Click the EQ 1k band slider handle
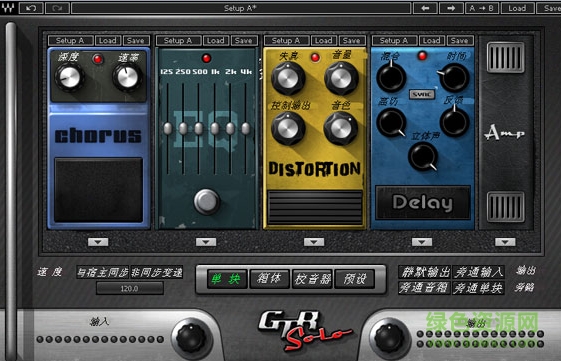Image resolution: width=561 pixels, height=361 pixels. coord(215,128)
